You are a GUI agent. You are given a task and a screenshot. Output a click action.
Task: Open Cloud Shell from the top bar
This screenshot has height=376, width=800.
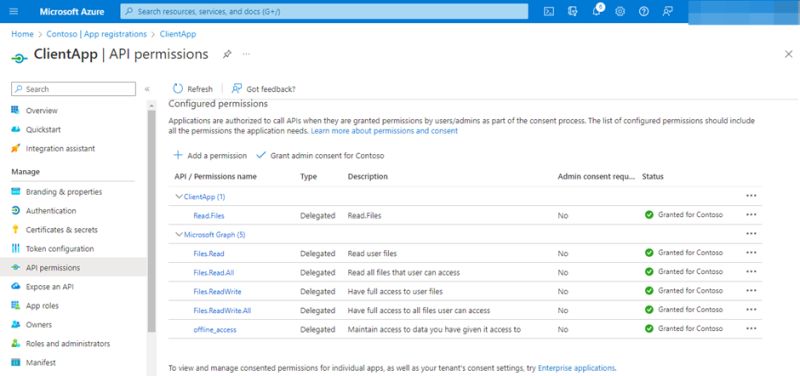point(549,11)
